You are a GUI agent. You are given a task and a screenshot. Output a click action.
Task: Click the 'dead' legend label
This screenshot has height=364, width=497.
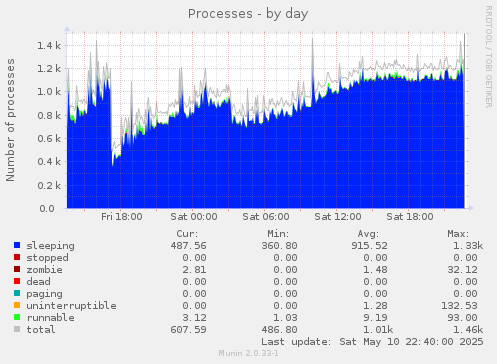point(39,282)
